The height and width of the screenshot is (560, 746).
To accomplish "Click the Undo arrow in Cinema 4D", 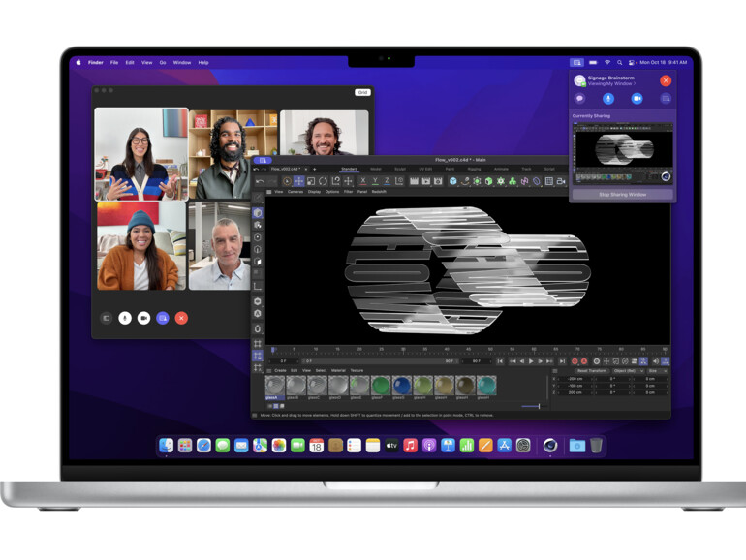I will coord(260,182).
